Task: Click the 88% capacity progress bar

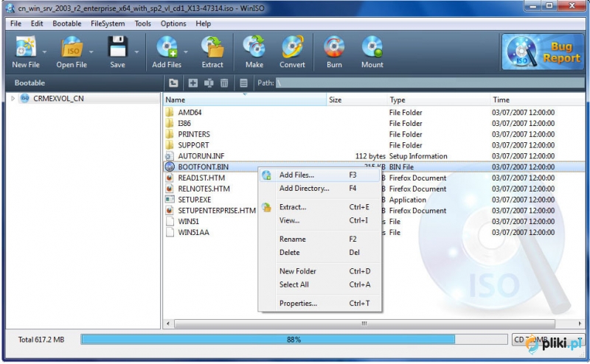Action: tap(294, 340)
